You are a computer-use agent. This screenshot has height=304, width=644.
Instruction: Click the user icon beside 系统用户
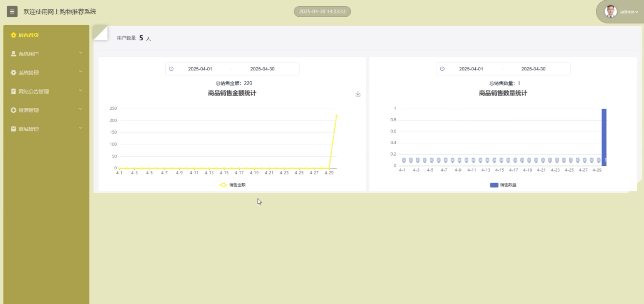coord(13,54)
